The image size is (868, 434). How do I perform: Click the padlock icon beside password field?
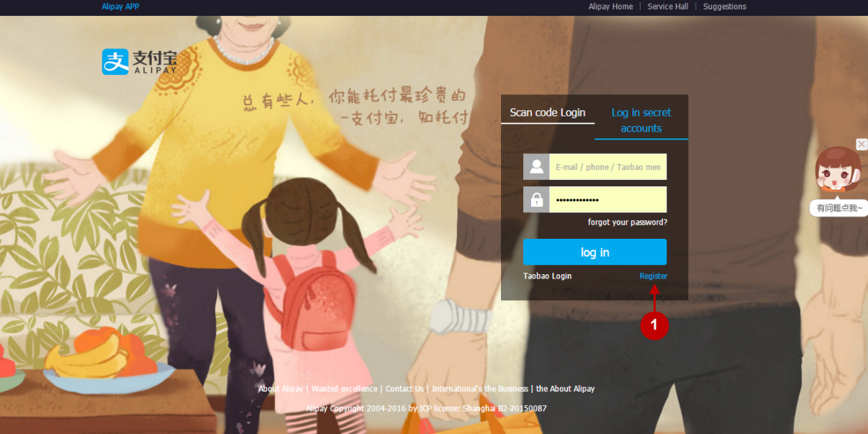point(536,200)
